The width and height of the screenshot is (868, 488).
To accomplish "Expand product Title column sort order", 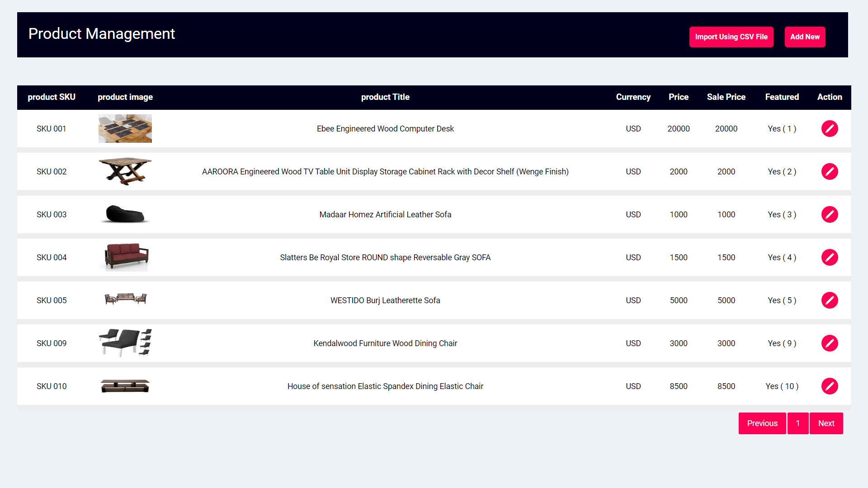I will point(386,97).
